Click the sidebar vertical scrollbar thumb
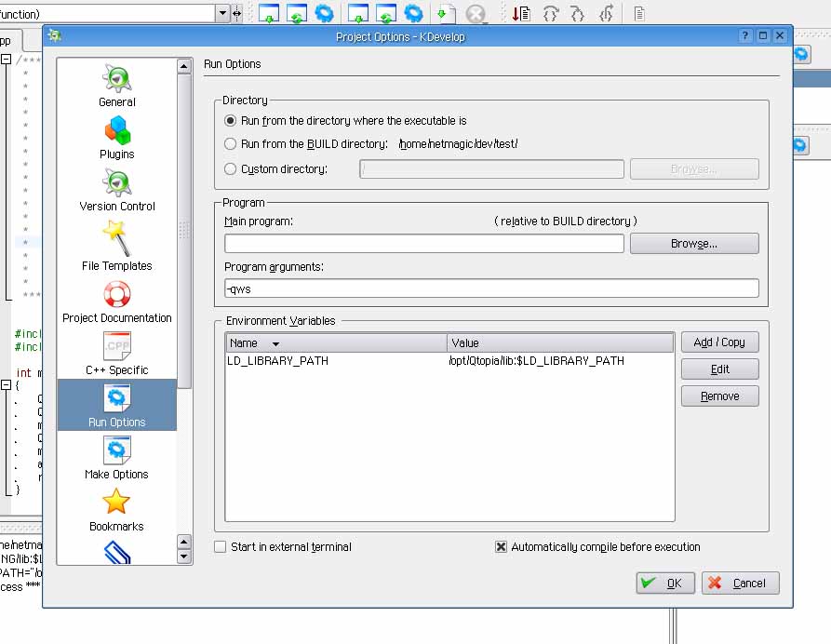831x644 pixels. tap(184, 231)
